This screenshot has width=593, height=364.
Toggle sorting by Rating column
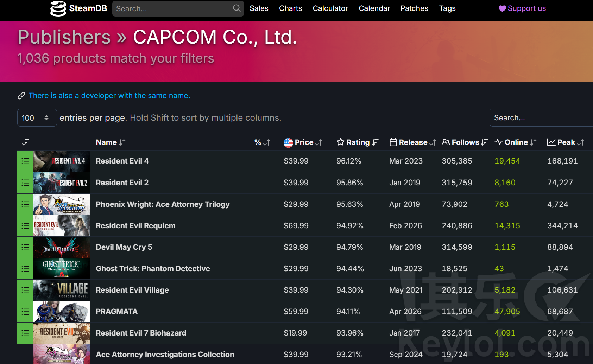point(358,142)
